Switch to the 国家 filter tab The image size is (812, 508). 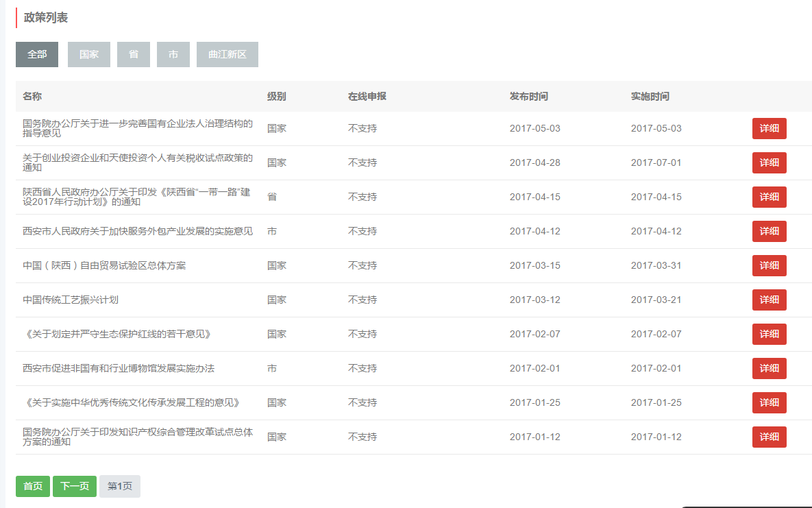(89, 54)
